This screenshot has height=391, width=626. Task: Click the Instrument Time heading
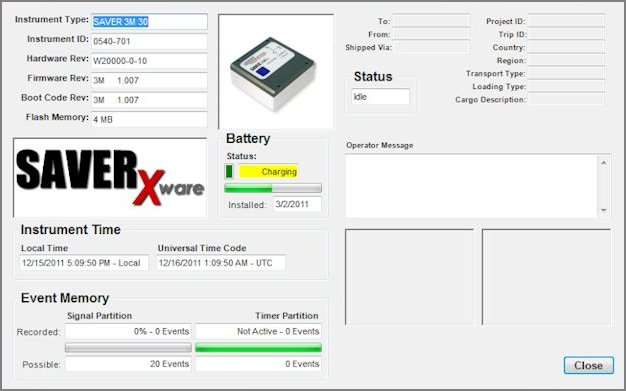[71, 230]
